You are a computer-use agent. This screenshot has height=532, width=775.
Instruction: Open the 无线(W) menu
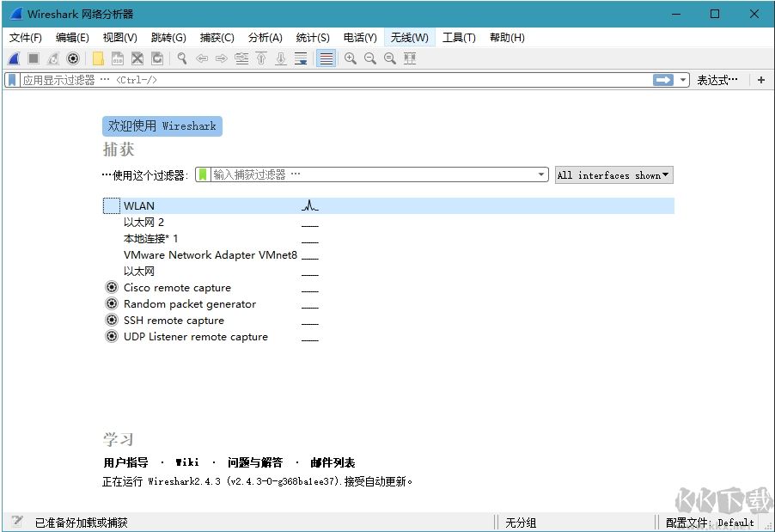pos(408,37)
